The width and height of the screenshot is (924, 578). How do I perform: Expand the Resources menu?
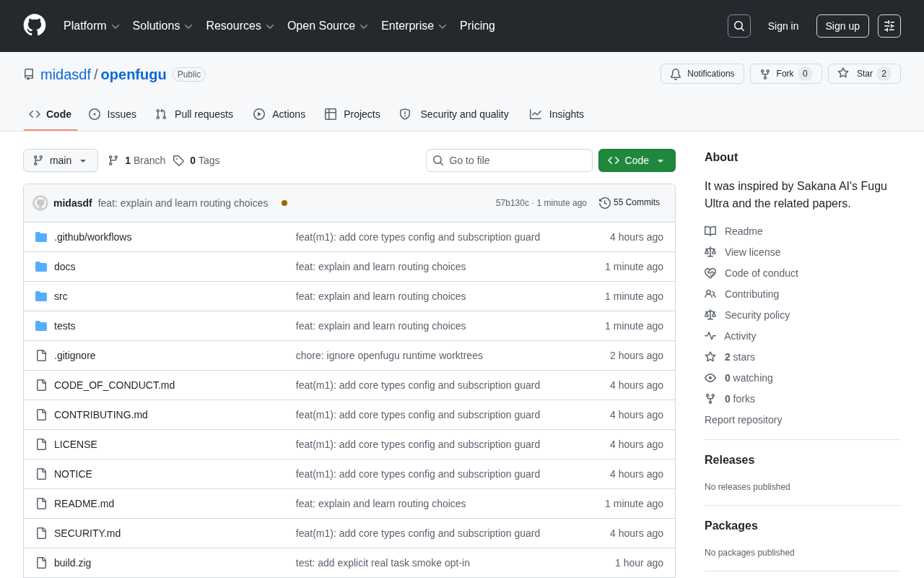pyautogui.click(x=240, y=26)
